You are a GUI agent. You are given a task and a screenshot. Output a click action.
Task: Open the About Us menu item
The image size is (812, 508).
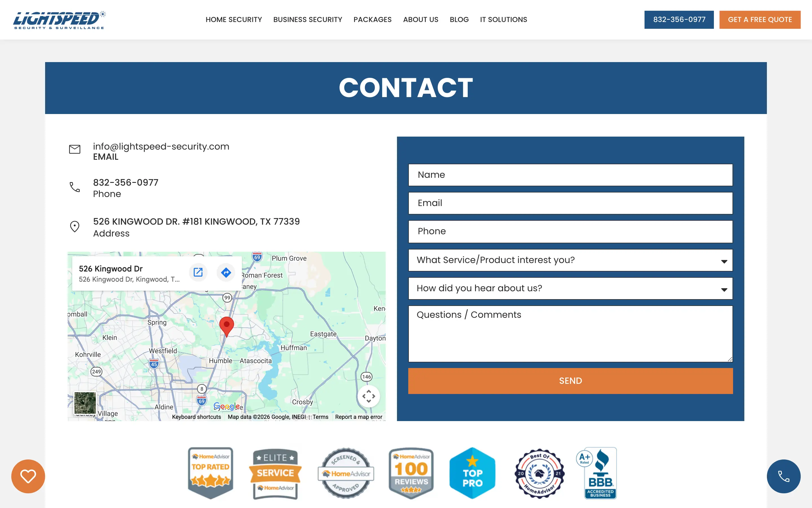420,19
